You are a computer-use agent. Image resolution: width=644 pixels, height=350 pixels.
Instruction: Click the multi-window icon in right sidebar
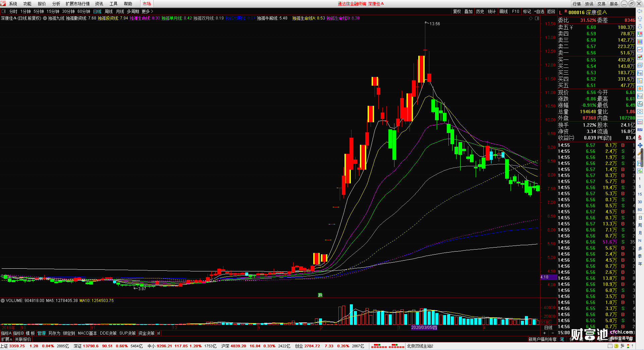640,65
